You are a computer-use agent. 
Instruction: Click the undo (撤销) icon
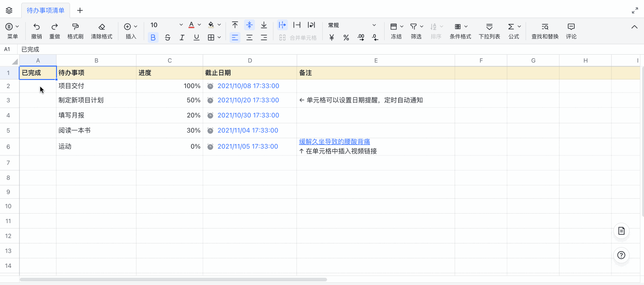[37, 27]
